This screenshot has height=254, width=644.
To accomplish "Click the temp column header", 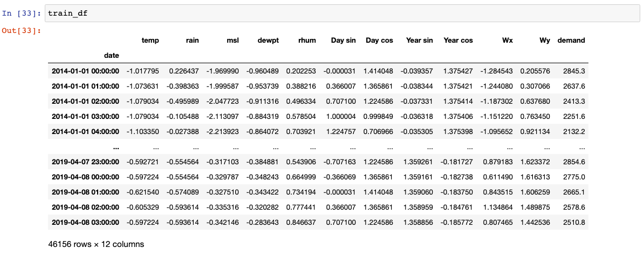I will [x=150, y=41].
